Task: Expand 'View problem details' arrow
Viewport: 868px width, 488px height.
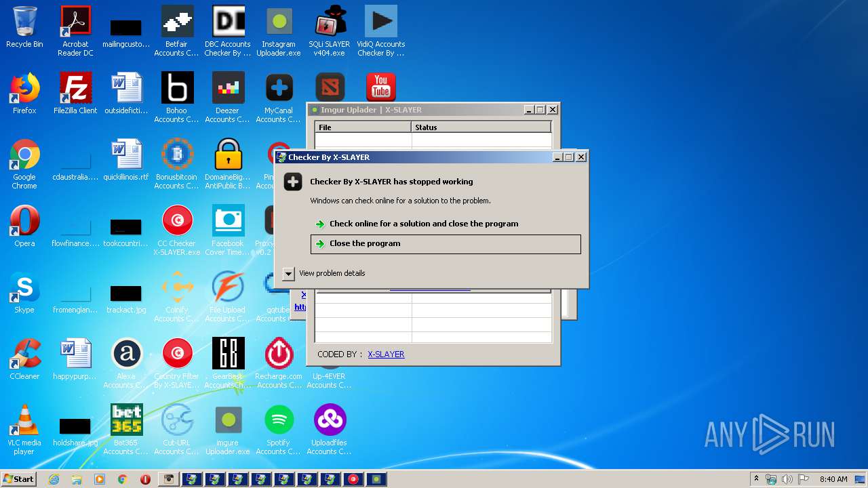Action: point(288,274)
